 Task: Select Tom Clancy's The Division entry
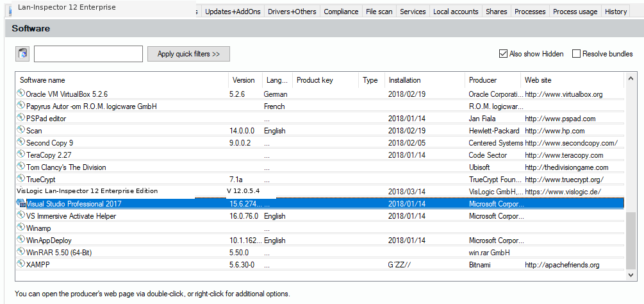[320, 167]
